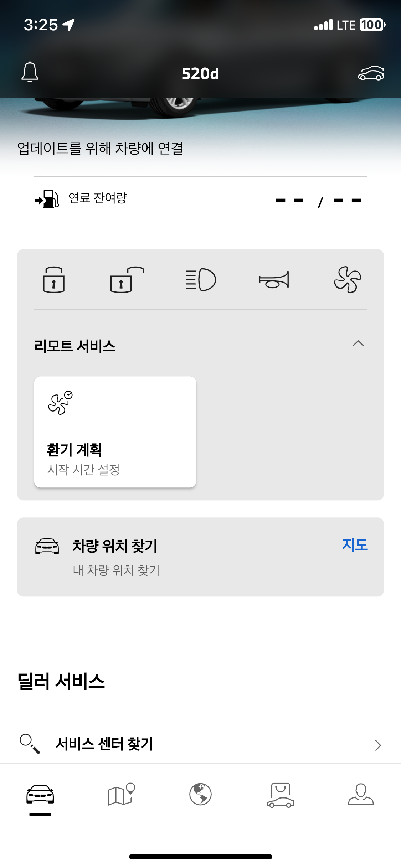Tap 업데이트를 위해 차량에 연결 message
Viewport: 401px width, 868px height.
pos(100,148)
